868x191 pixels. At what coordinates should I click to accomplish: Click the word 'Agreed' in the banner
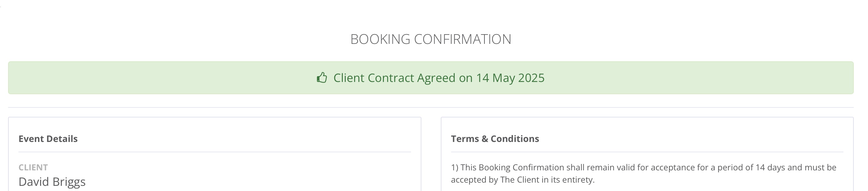(437, 78)
